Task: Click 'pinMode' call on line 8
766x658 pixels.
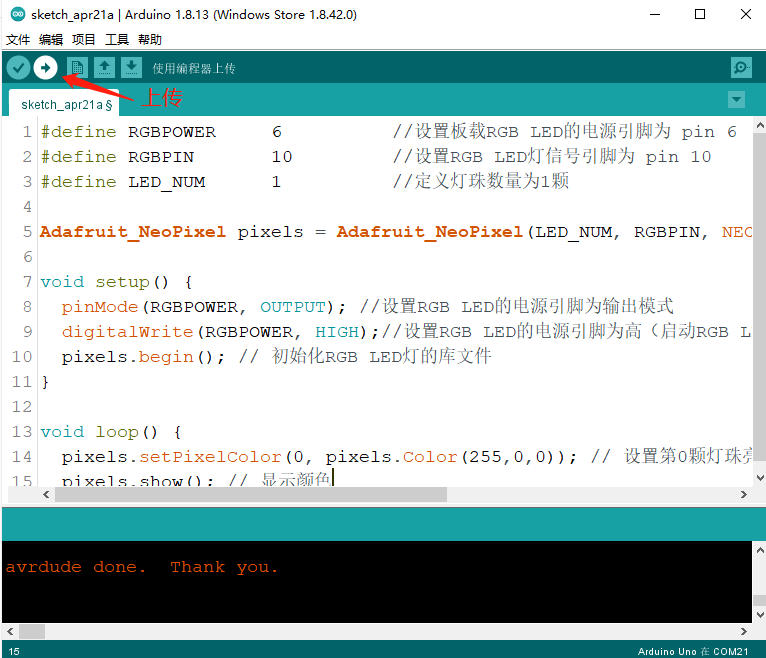Action: point(100,307)
